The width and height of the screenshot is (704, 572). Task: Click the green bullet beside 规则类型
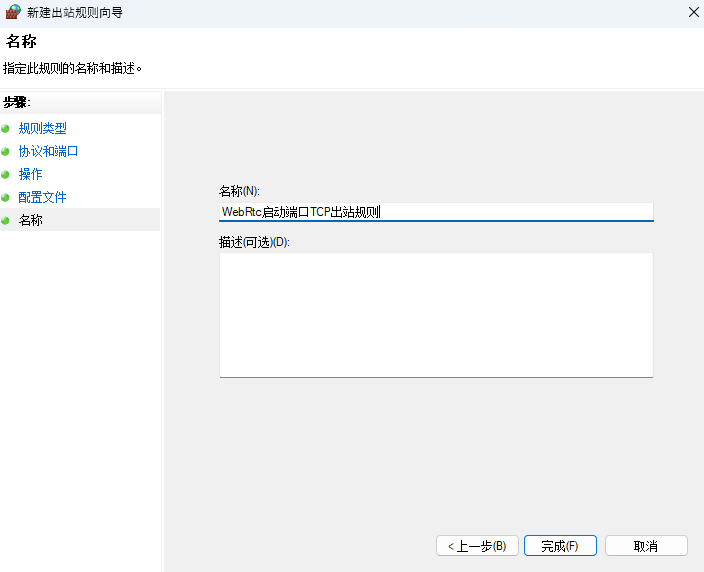coord(5,129)
